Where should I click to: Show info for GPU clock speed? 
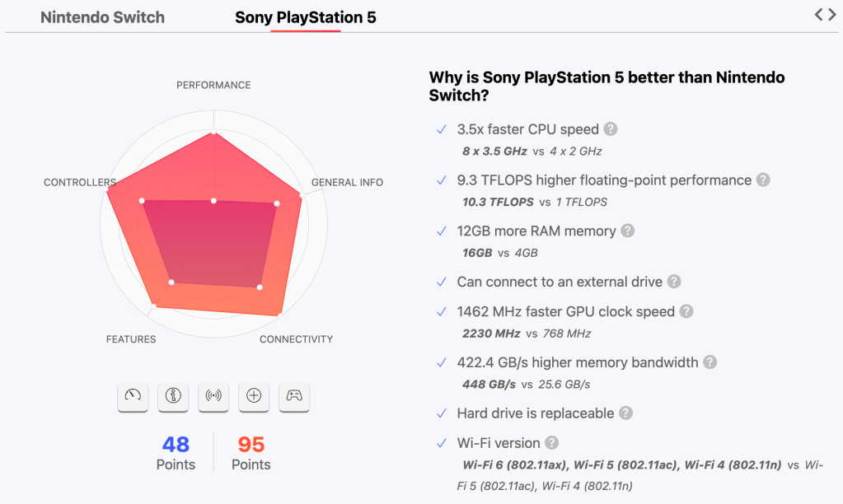pyautogui.click(x=686, y=312)
